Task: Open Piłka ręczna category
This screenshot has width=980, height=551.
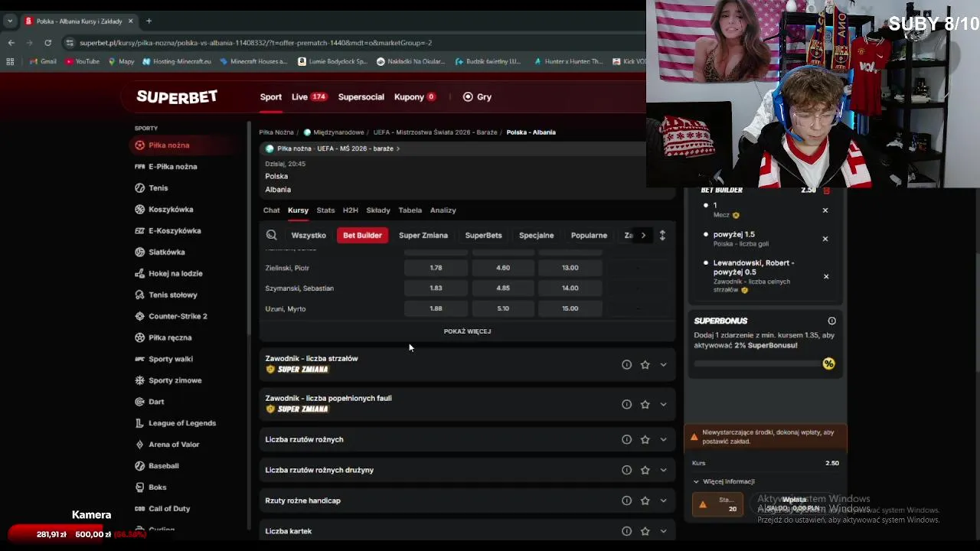Action: tap(163, 337)
